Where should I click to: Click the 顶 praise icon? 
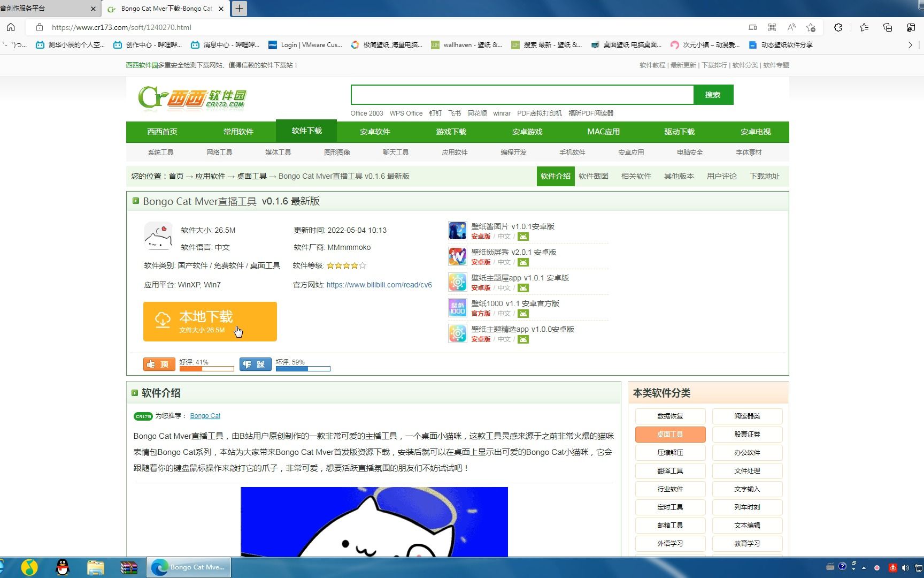[x=158, y=364]
